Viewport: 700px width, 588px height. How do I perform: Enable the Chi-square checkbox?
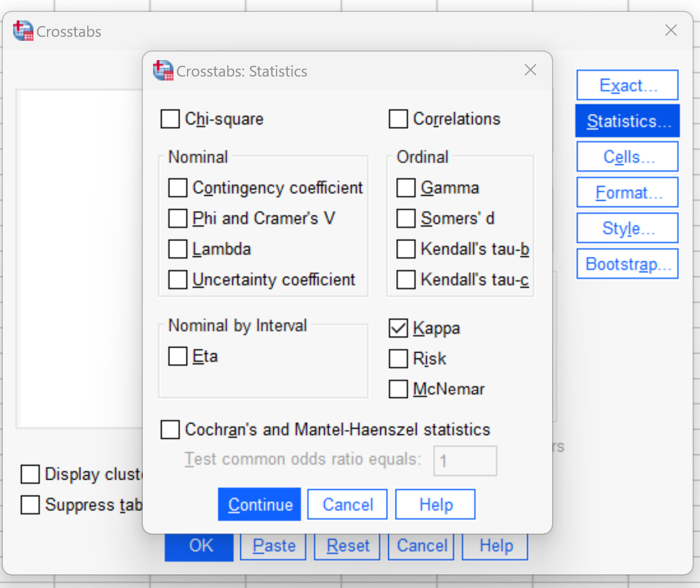point(170,119)
